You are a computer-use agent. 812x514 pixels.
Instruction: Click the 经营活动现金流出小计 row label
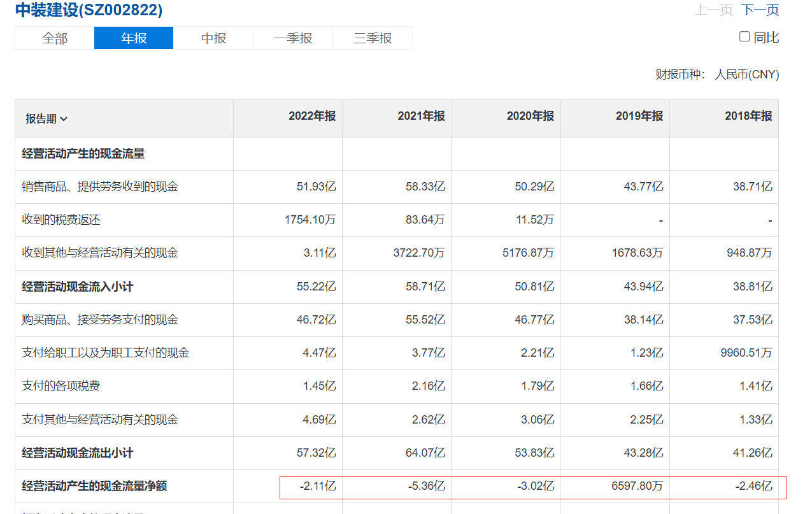(x=78, y=453)
